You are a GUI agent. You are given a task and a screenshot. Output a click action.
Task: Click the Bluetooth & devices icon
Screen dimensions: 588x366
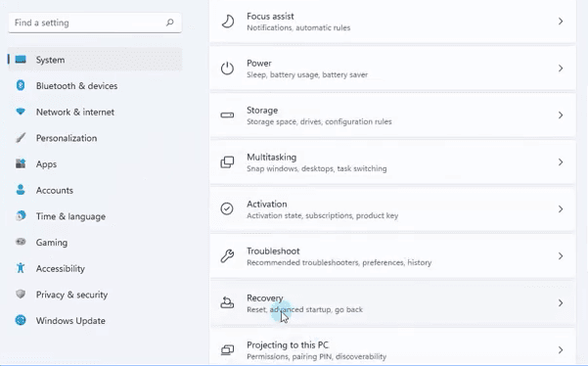coord(21,85)
